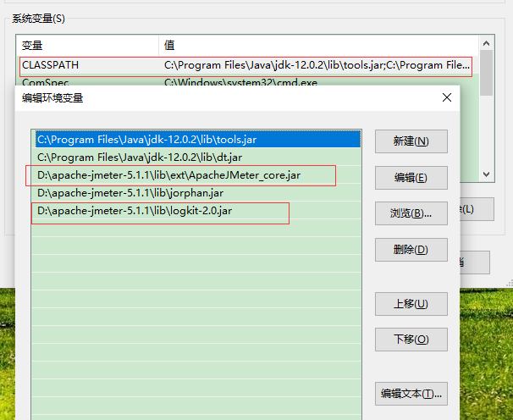The width and height of the screenshot is (513, 420).
Task: Select the ComSpec system variable row
Action: click(x=247, y=81)
